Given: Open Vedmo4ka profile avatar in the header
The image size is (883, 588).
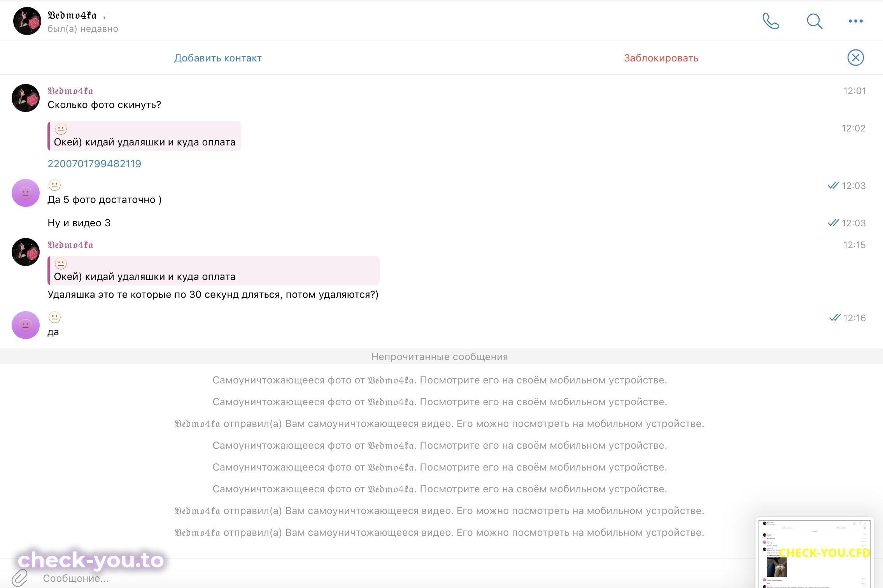Looking at the screenshot, I should (x=27, y=21).
